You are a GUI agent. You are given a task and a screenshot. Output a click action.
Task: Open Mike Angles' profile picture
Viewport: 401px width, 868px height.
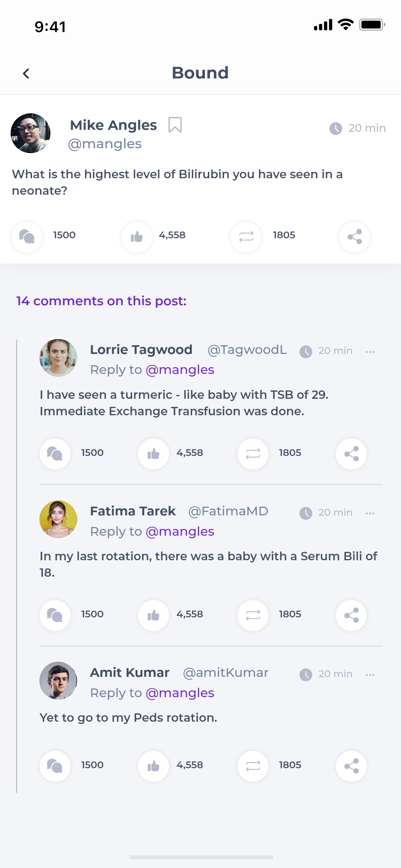(31, 133)
